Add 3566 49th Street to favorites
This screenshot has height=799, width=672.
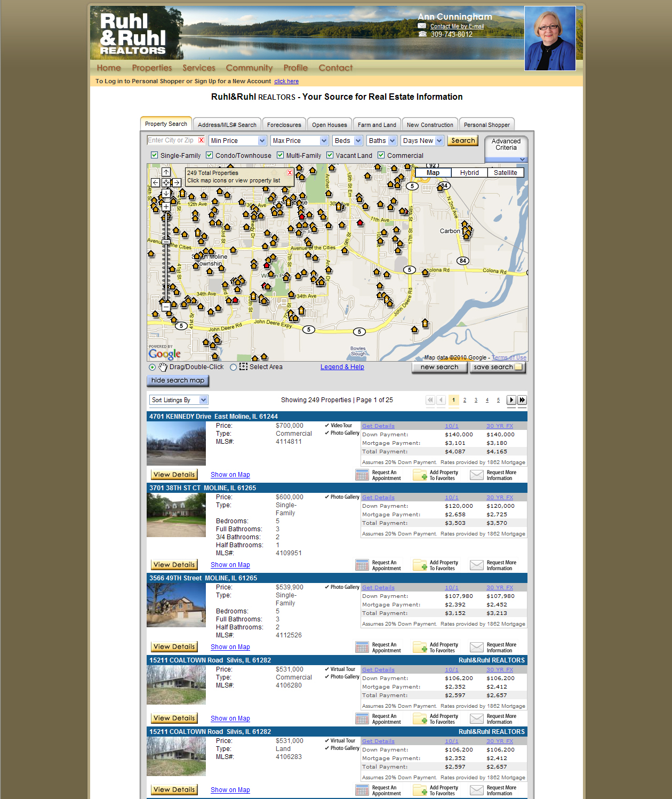click(x=436, y=648)
